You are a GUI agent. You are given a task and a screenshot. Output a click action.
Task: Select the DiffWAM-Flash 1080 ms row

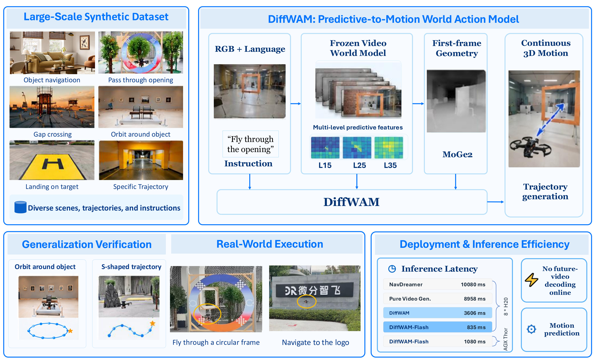click(438, 341)
